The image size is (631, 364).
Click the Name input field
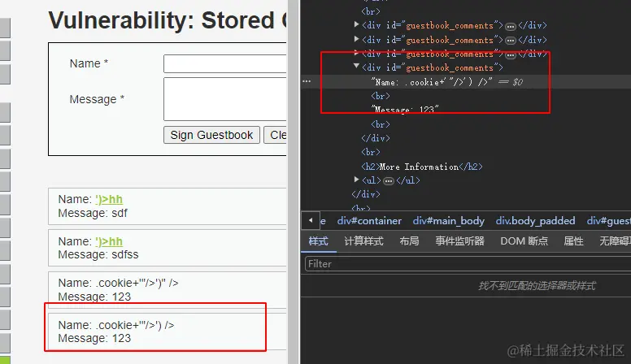tap(225, 63)
